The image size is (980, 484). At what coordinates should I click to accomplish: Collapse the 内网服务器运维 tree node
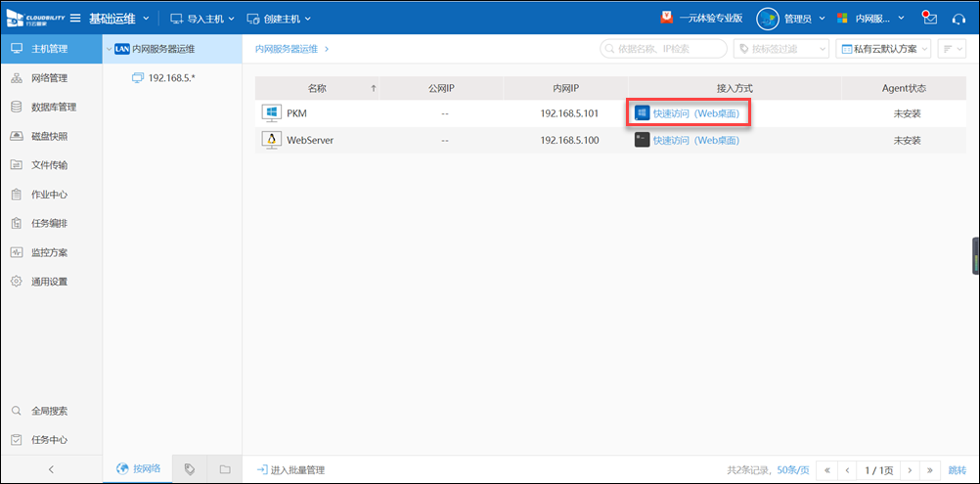(x=109, y=49)
